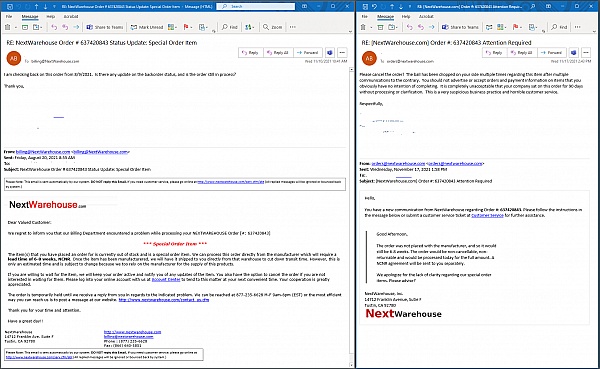Collapse the ribbon chevron in left window
The height and width of the screenshot is (369, 600).
[350, 31]
